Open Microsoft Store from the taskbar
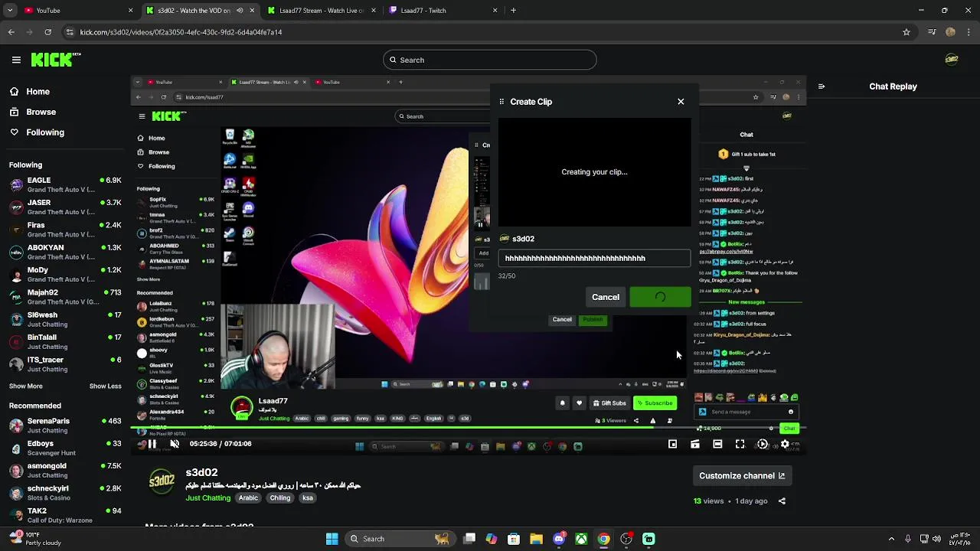The height and width of the screenshot is (551, 980). (514, 539)
